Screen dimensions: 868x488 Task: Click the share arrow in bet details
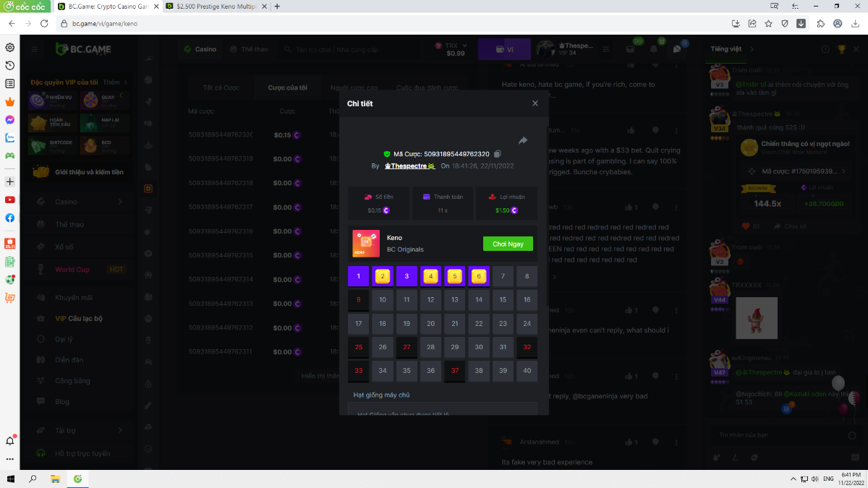point(523,140)
